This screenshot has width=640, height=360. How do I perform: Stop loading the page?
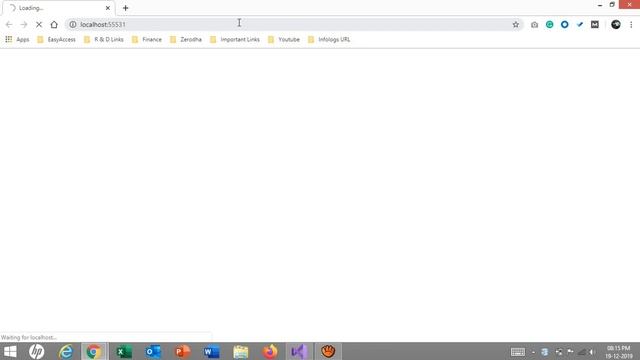(x=39, y=24)
